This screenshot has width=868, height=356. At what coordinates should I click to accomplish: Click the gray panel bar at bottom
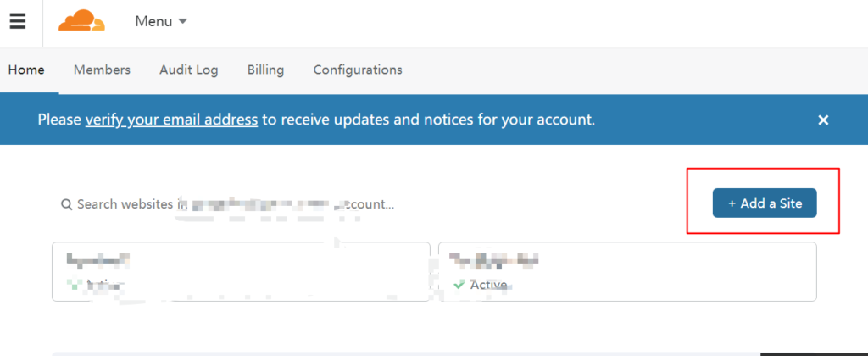point(405,353)
